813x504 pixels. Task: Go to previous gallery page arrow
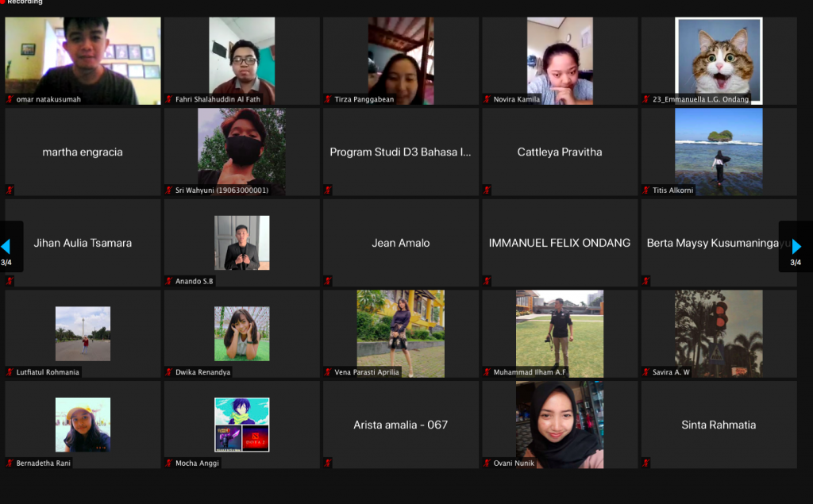(6, 246)
